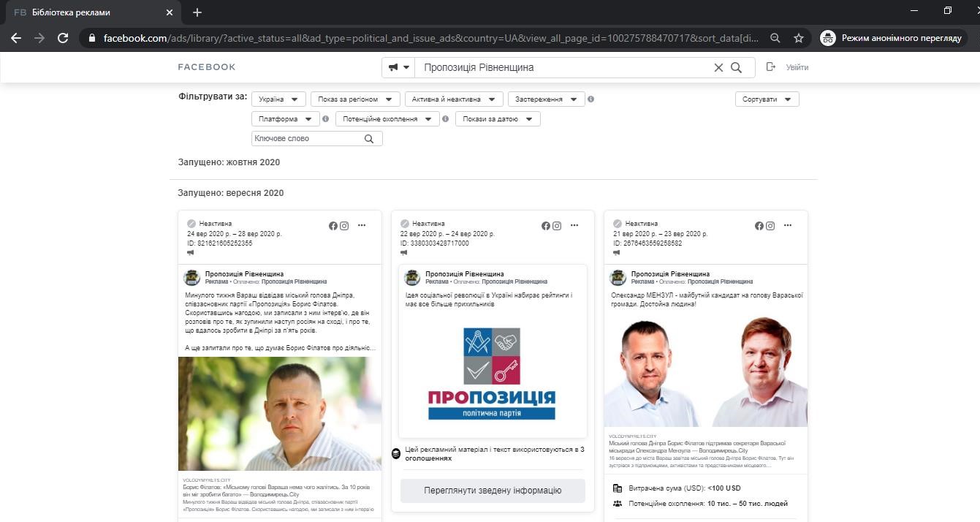
Task: Close the Бібліотека реклами tab
Action: [170, 12]
